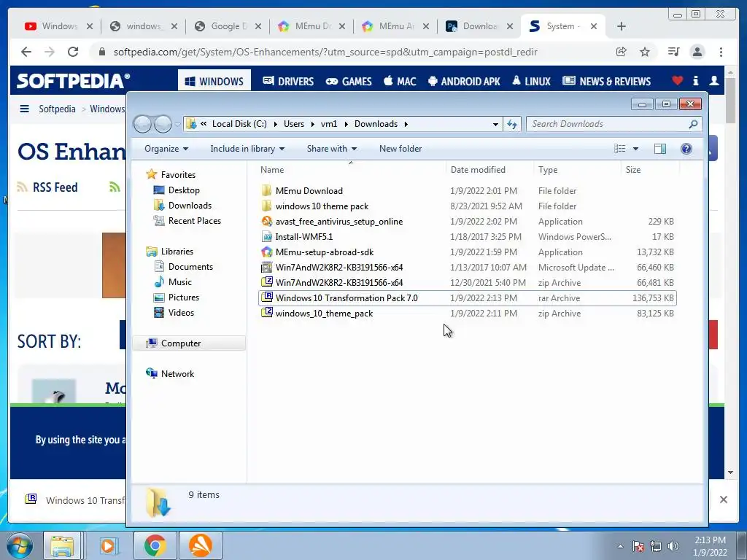Click vm1 in the address breadcrumb
Viewport: 747px width, 560px height.
tap(329, 124)
